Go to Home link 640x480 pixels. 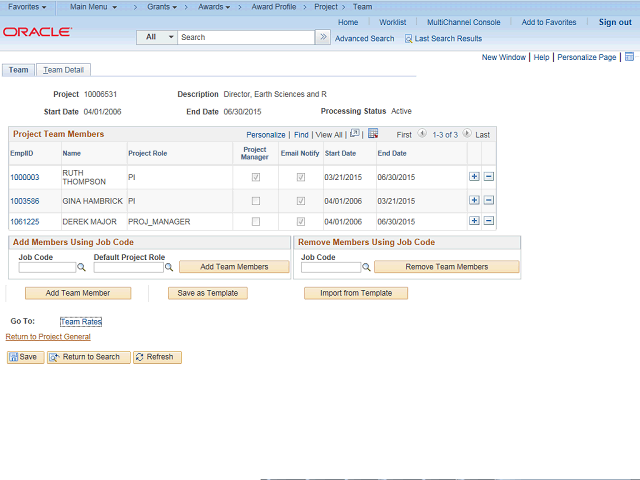pyautogui.click(x=348, y=22)
